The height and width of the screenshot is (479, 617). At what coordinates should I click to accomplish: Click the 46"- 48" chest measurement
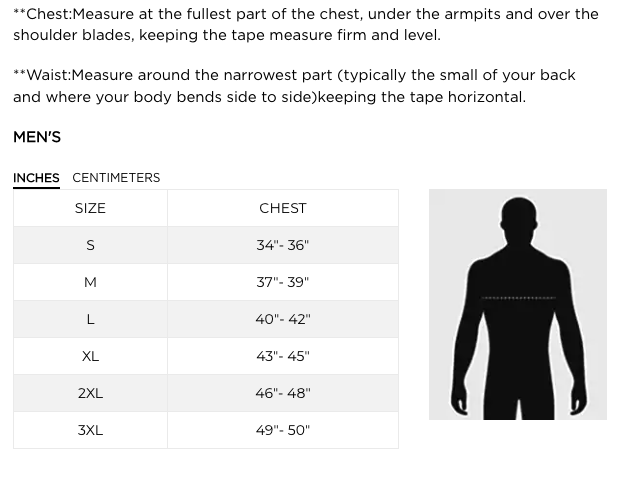point(282,393)
